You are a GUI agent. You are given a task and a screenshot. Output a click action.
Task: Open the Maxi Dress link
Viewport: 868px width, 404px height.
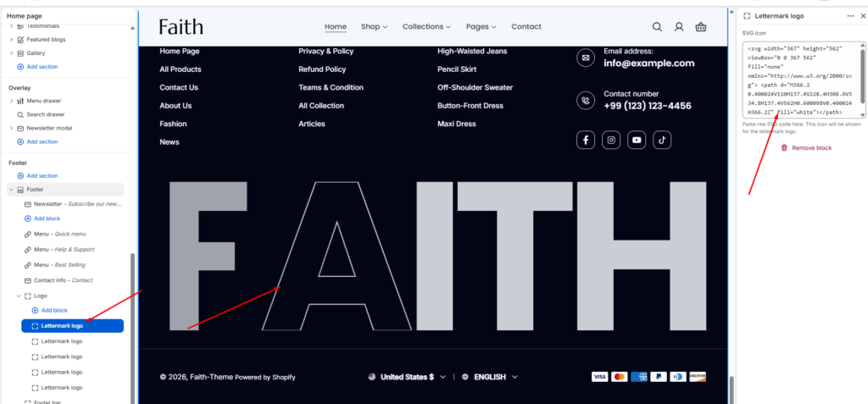[x=457, y=124]
